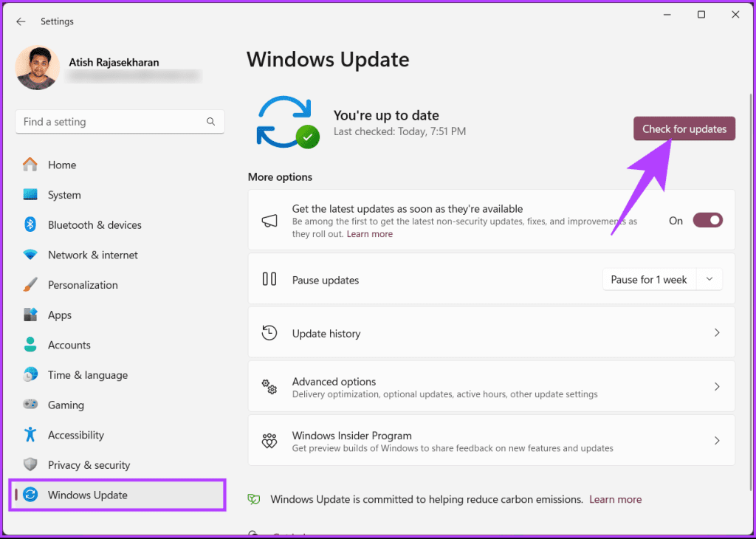Open the Pause for 1 week dropdown
This screenshot has width=756, height=539.
point(709,279)
